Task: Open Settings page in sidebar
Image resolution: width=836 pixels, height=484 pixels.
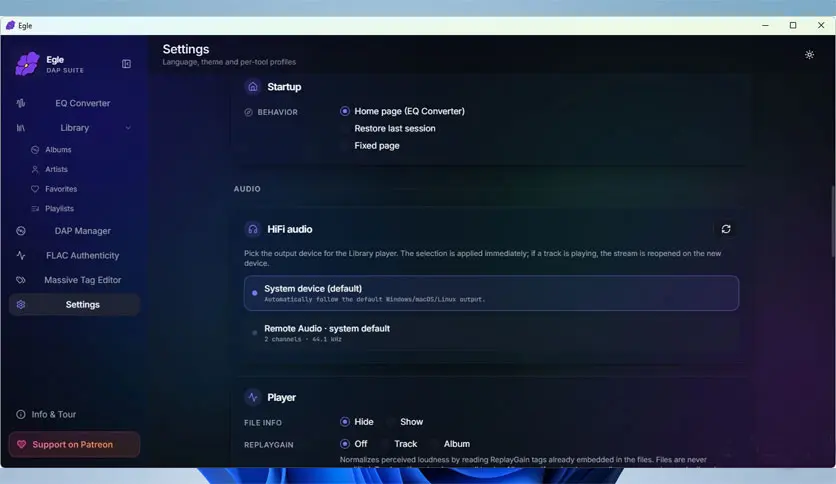Action: click(x=75, y=304)
